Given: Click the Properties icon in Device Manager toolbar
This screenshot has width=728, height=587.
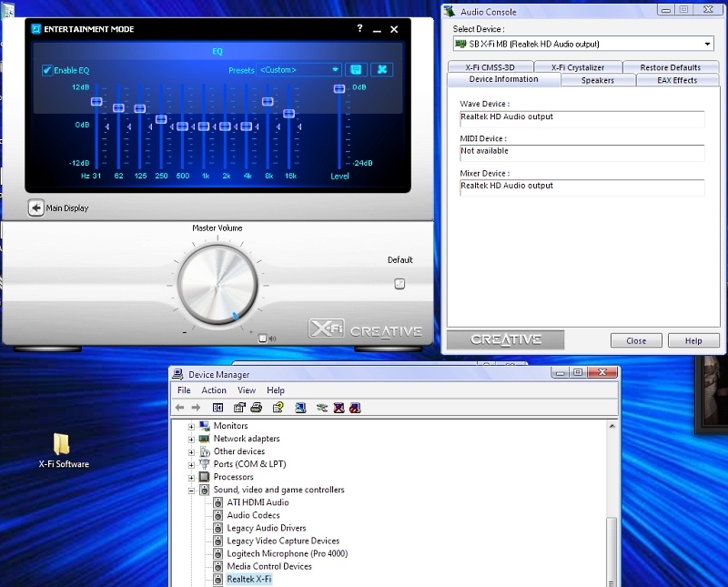Looking at the screenshot, I should coord(238,407).
